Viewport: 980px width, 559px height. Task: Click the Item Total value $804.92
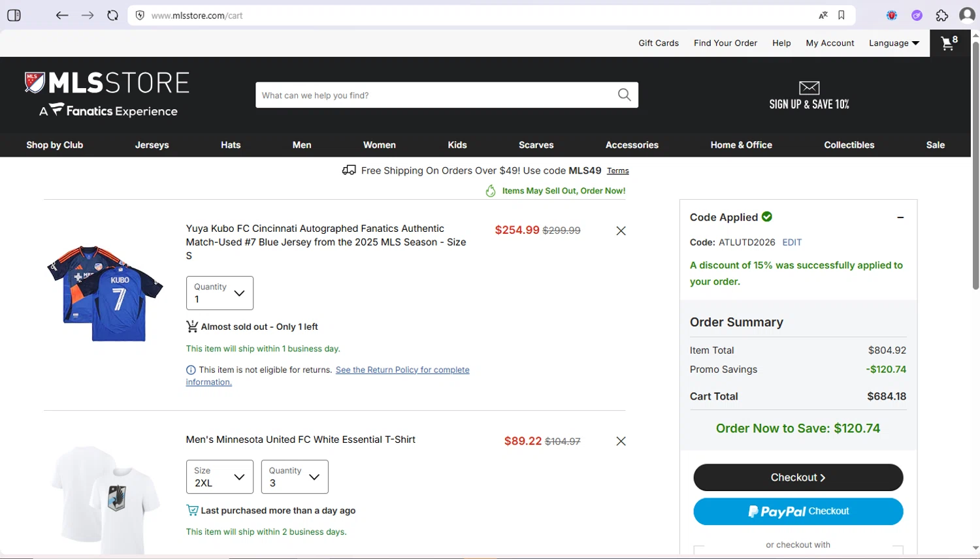tap(887, 351)
